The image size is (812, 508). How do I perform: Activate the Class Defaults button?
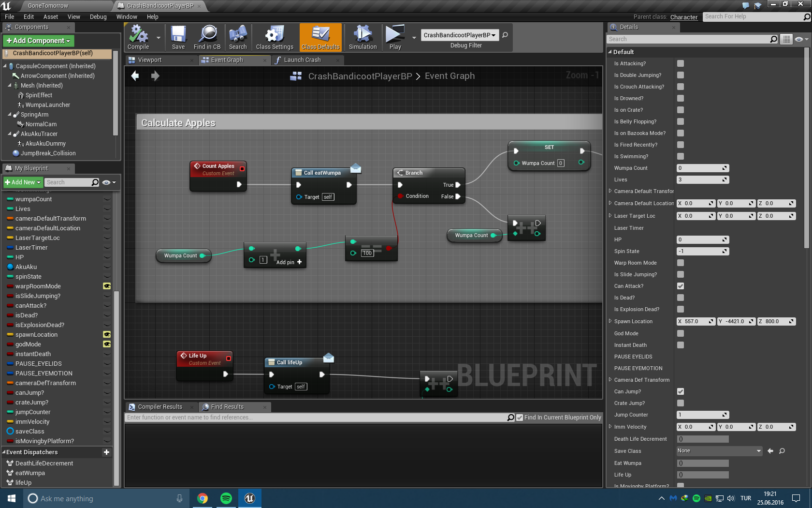[x=320, y=37]
